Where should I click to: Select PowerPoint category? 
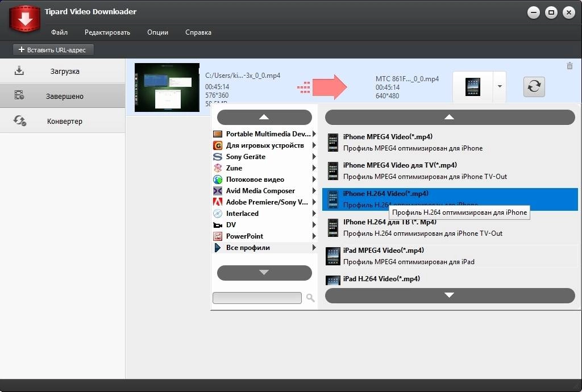point(264,236)
